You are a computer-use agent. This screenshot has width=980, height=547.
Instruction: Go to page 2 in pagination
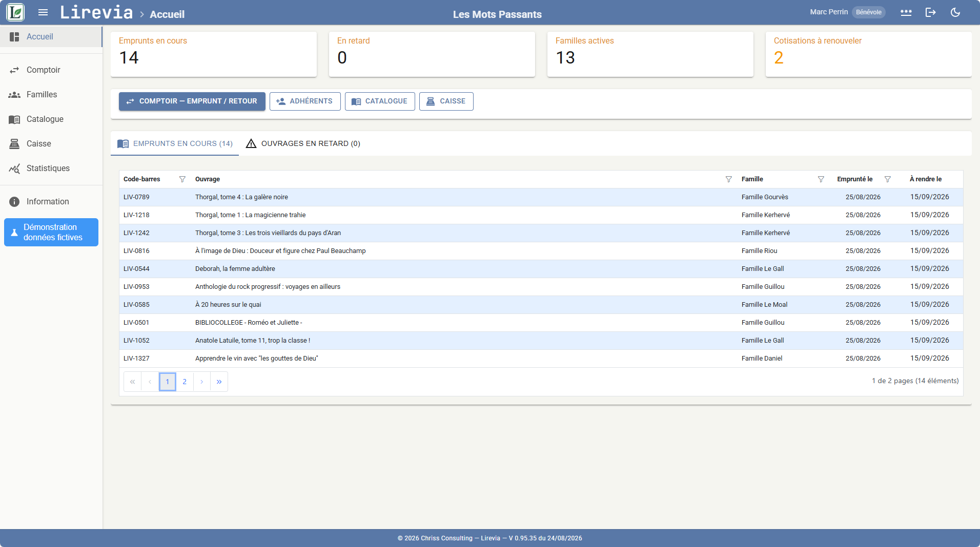point(185,382)
